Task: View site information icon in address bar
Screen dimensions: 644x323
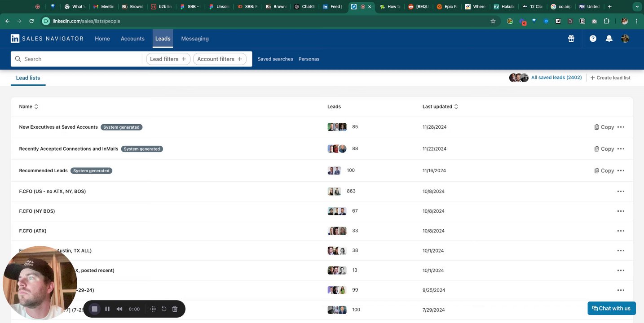Action: click(46, 21)
